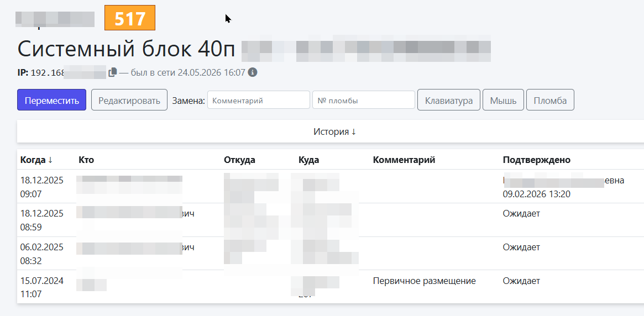The height and width of the screenshot is (316, 644).
Task: Click Ожидает in the 06.02.2025 08:32 row
Action: [521, 247]
